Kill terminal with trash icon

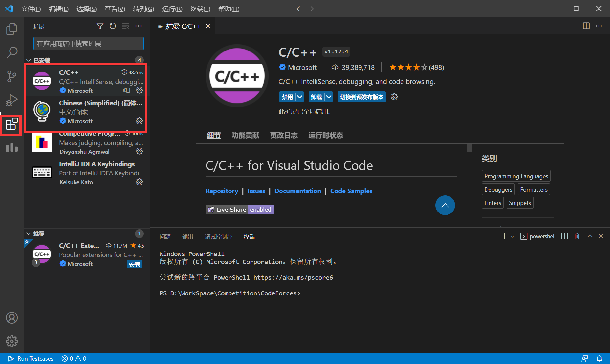coord(577,236)
